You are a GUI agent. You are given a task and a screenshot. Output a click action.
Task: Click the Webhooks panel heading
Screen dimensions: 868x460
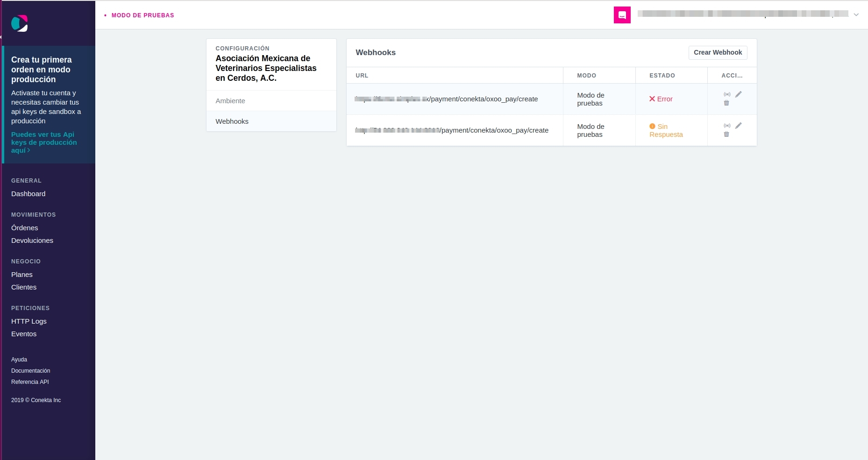pyautogui.click(x=376, y=53)
